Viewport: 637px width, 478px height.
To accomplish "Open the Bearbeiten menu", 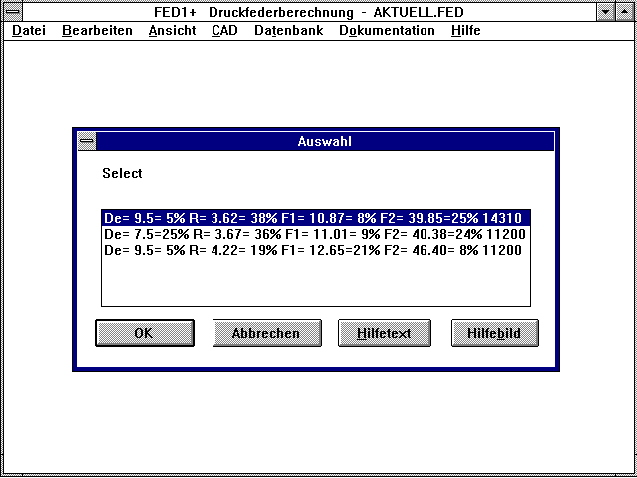I will point(97,31).
